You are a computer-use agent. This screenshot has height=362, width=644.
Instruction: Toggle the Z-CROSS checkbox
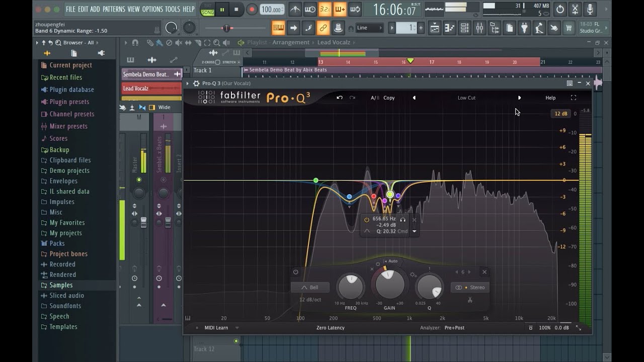click(x=217, y=62)
